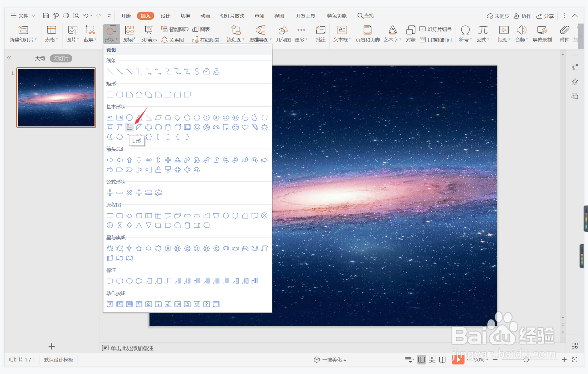Click the save icon in toolbar
Image resolution: width=588 pixels, height=374 pixels.
[x=46, y=16]
